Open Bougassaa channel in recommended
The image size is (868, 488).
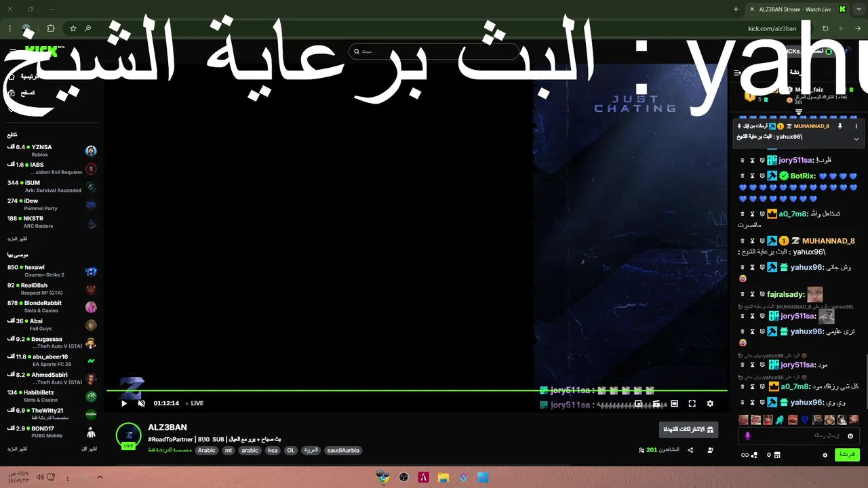[52, 342]
